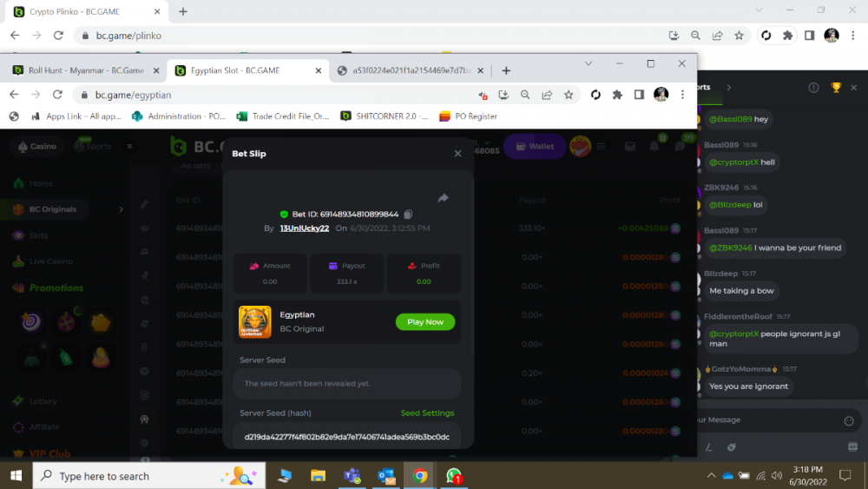Expand the tab search chevron dropdown
Viewport: 868px width, 489px height.
tap(588, 63)
